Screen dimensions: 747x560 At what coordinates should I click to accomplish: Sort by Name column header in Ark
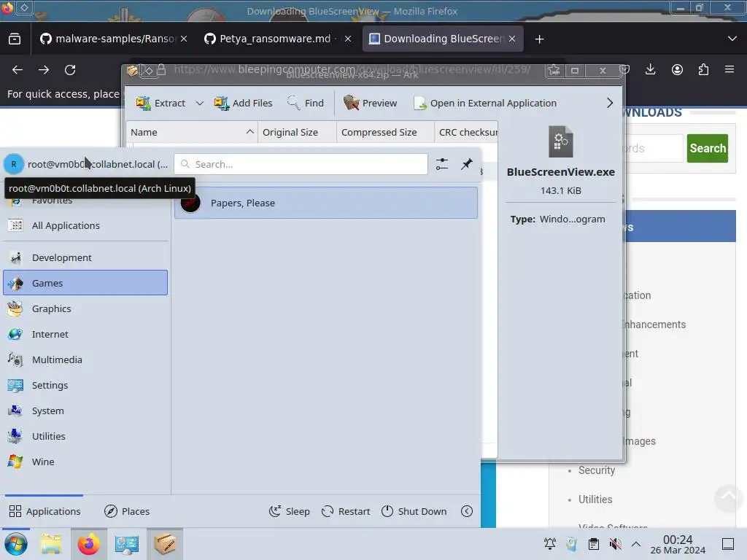point(192,132)
